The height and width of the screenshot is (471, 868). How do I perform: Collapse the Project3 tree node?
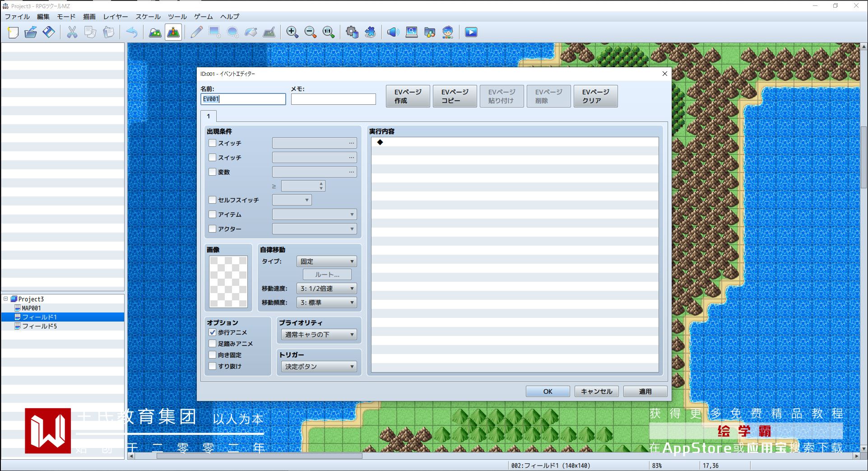[x=6, y=299]
